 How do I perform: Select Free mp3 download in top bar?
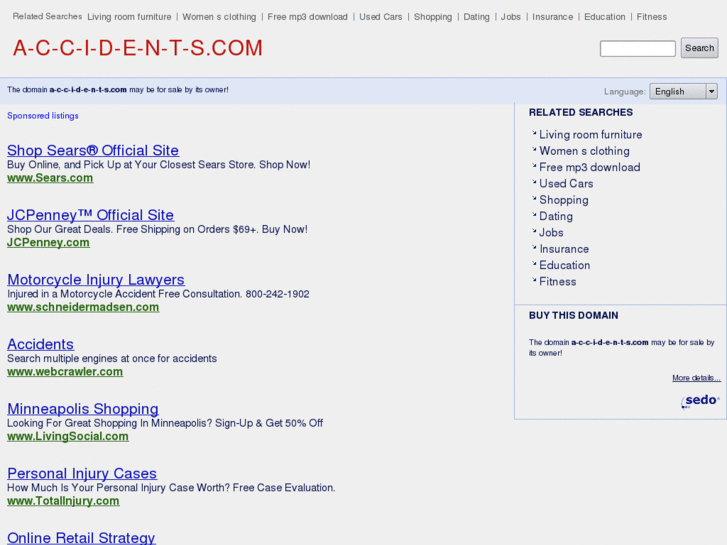[307, 17]
